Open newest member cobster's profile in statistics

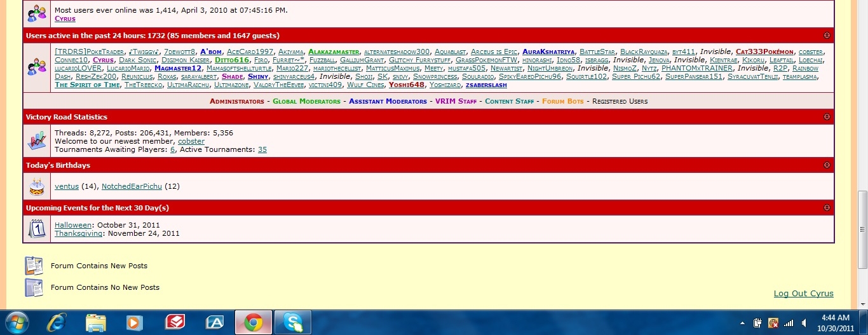click(191, 141)
